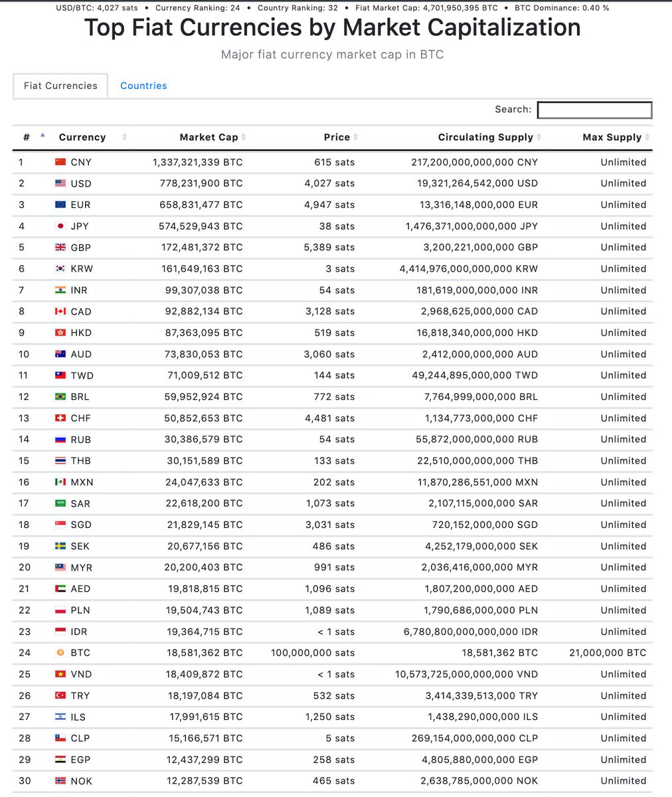Screen dimensions: 672x797
Task: Click the UK flag icon beside GBP
Action: point(60,247)
